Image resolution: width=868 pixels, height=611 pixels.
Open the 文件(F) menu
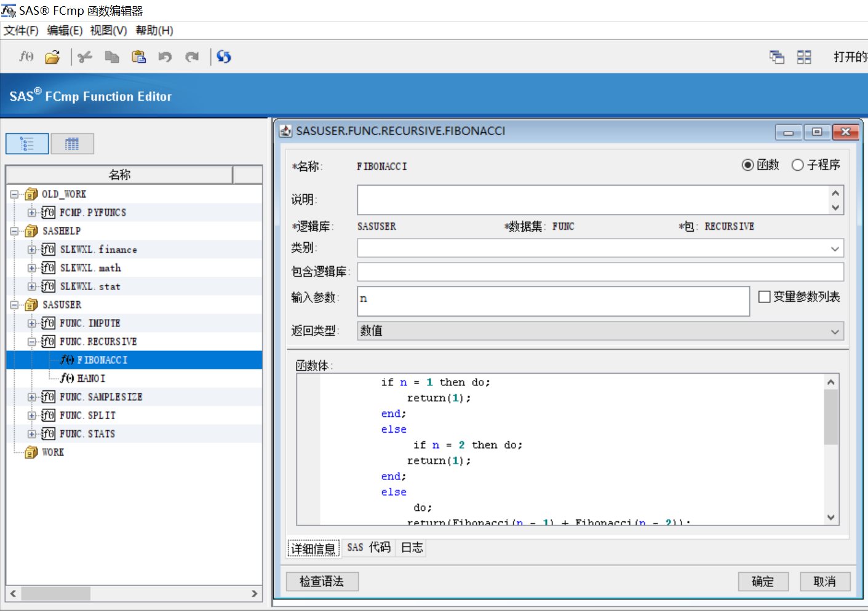[21, 31]
